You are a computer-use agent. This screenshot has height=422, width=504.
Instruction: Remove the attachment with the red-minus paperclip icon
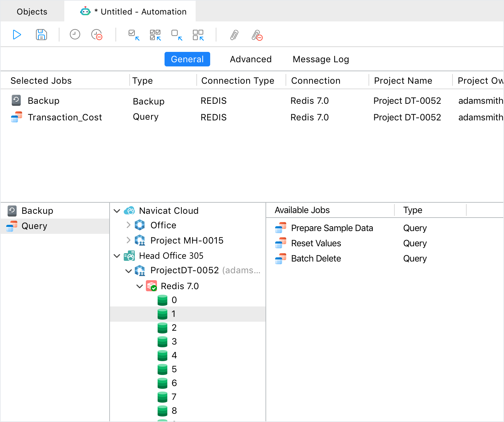coord(257,35)
